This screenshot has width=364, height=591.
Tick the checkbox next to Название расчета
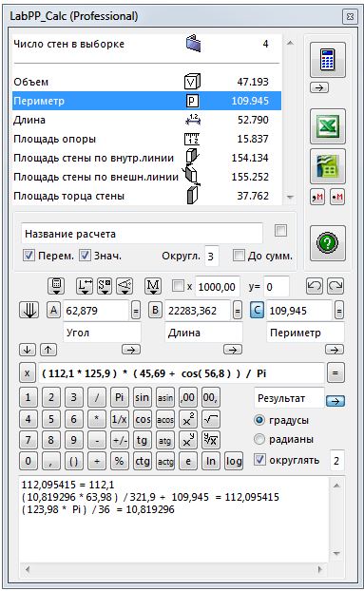click(280, 230)
